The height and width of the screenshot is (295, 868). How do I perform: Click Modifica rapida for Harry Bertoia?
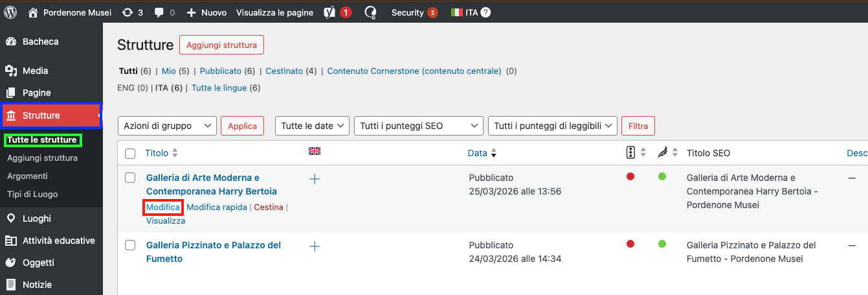tap(217, 207)
